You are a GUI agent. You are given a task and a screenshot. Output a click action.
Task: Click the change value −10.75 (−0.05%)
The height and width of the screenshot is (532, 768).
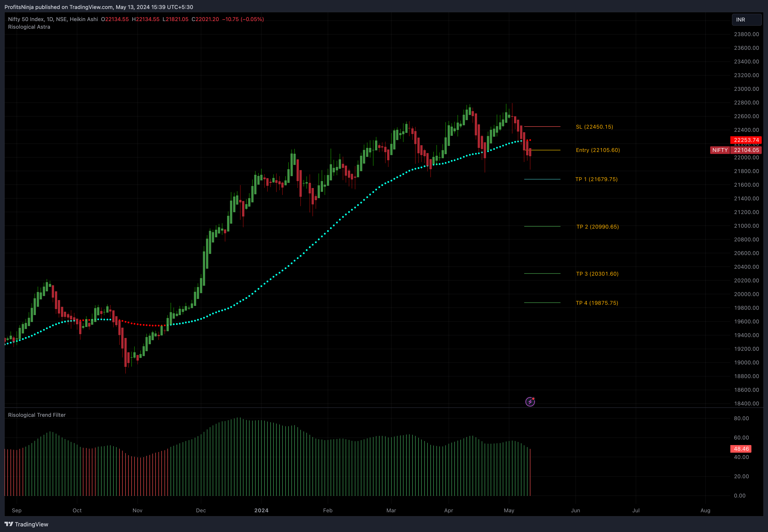pyautogui.click(x=243, y=19)
